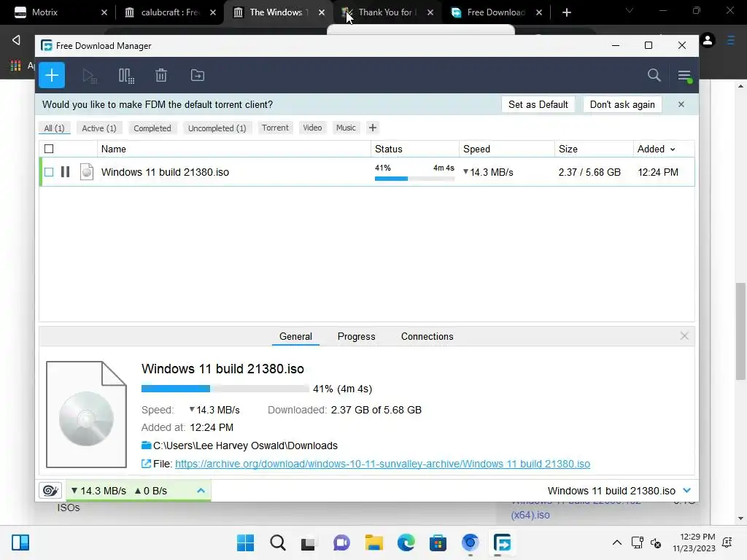Switch to Free Download browser tab
The image size is (747, 560).
[496, 12]
